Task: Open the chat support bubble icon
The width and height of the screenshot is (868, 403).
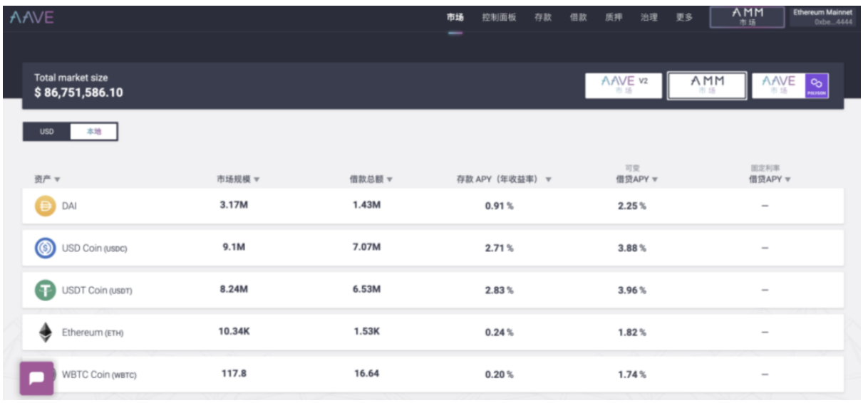Action: pyautogui.click(x=36, y=377)
